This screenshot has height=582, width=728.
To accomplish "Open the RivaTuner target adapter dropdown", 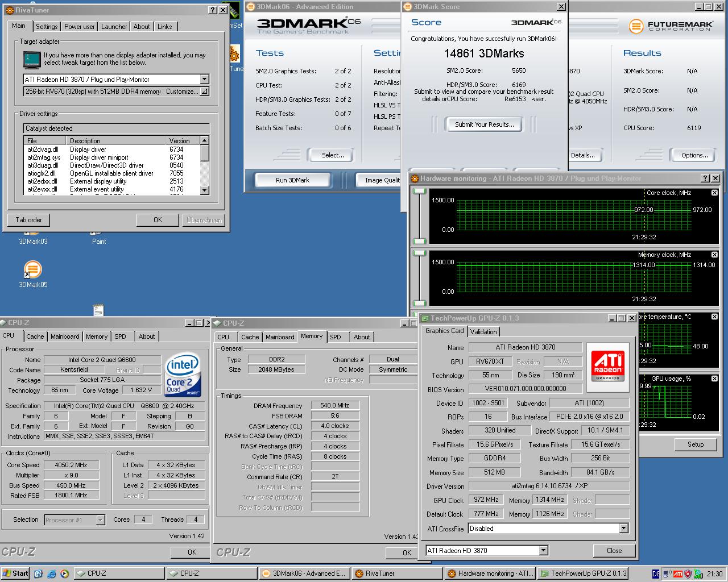I will click(x=205, y=80).
